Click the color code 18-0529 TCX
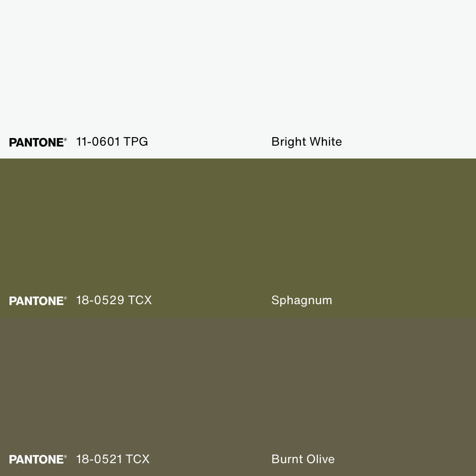Screen dimensions: 476x476 [x=114, y=300]
